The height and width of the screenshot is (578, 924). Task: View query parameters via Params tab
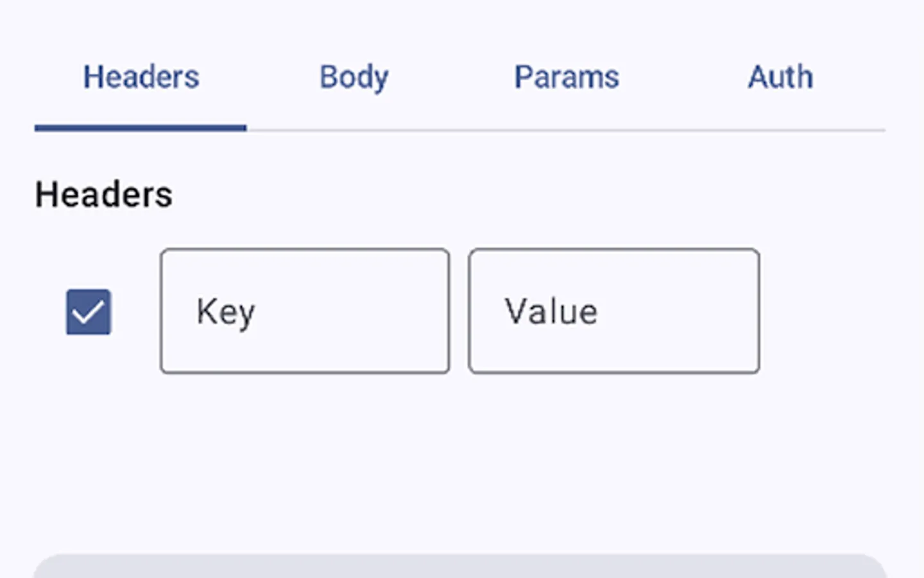pos(567,78)
